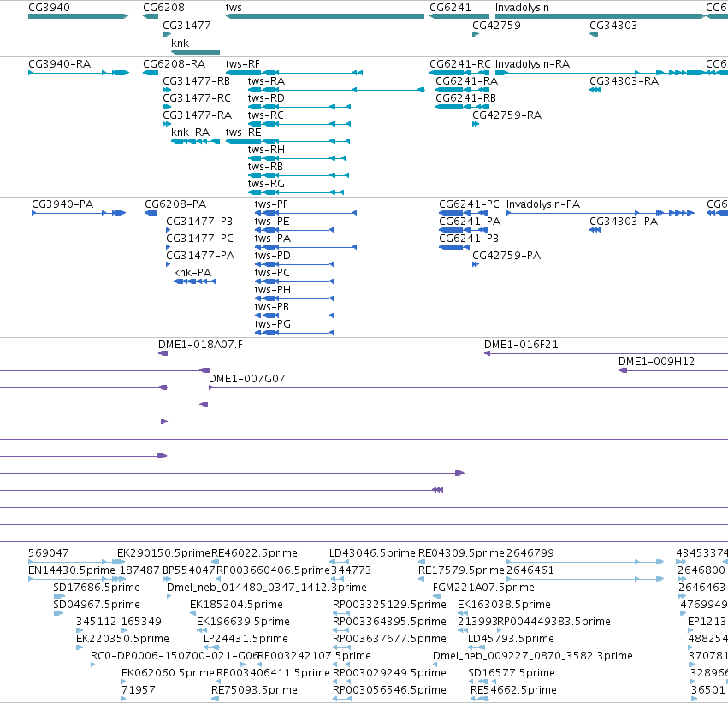Click protein CG31477-PB
Viewport: 728px width, 703px height.
click(x=199, y=222)
